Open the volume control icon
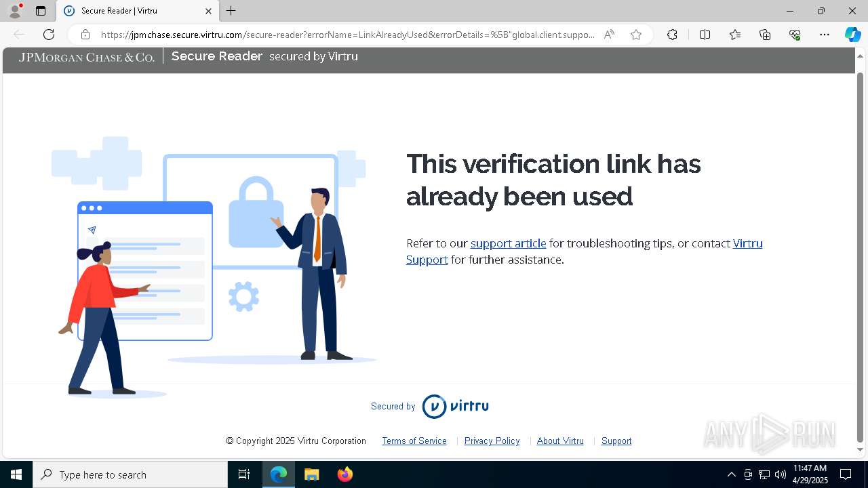868x488 pixels. (781, 474)
